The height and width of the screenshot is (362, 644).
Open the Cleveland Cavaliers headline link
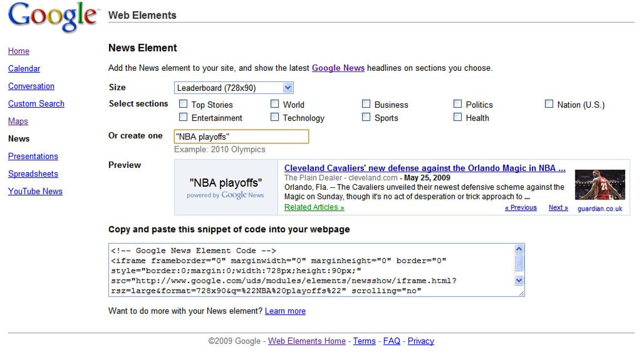[425, 168]
